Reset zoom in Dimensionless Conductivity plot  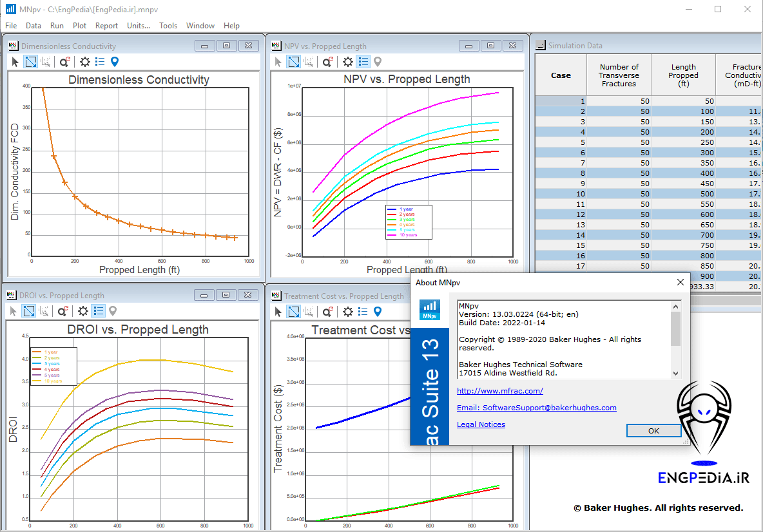tap(64, 62)
